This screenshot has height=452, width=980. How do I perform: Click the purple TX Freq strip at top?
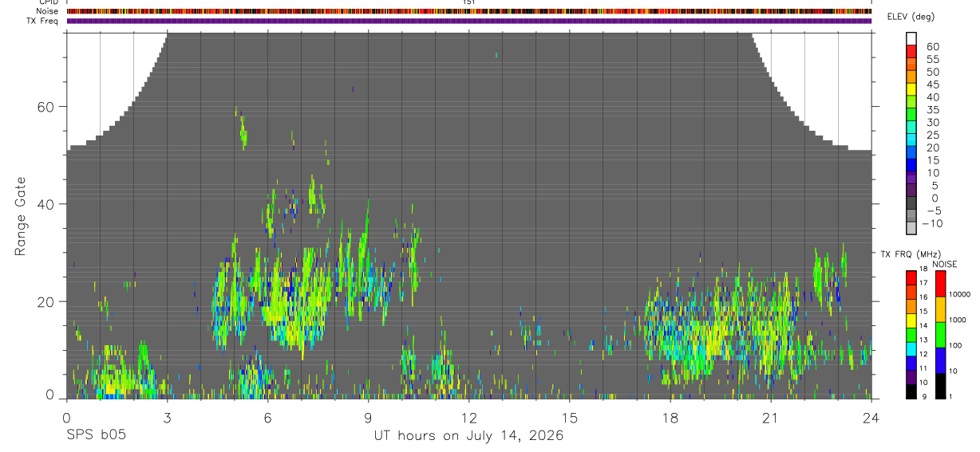[469, 21]
